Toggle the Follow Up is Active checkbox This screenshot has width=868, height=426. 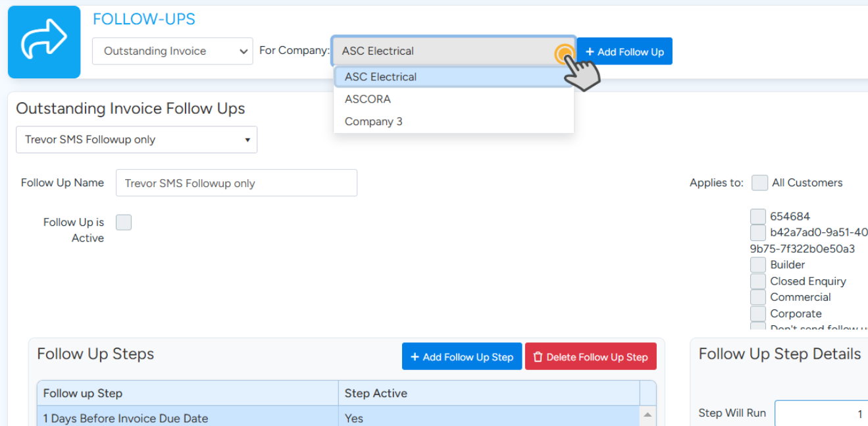point(124,223)
